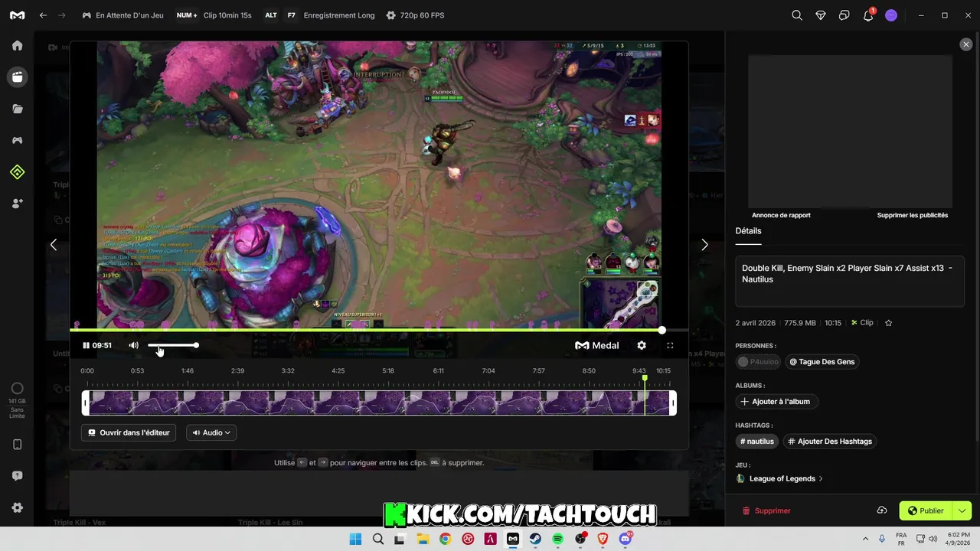Click the Clip type label
This screenshot has height=551, width=980.
click(862, 323)
